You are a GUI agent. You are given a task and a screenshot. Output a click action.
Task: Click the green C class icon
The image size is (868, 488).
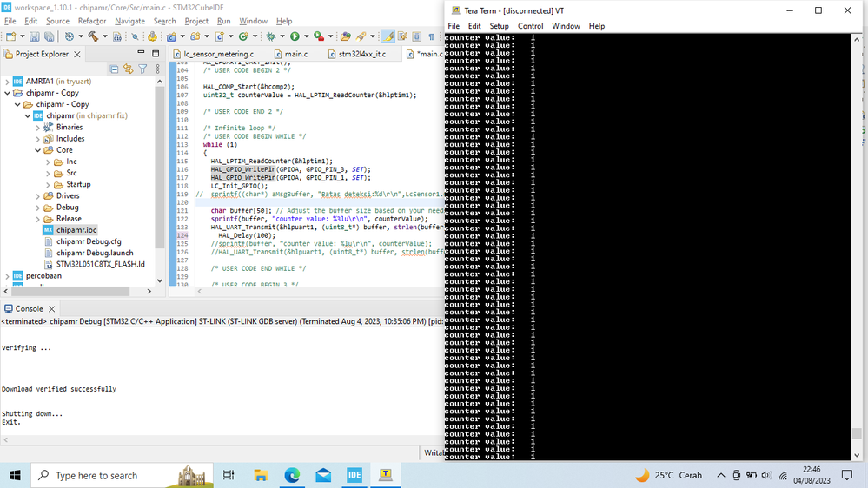pos(243,36)
